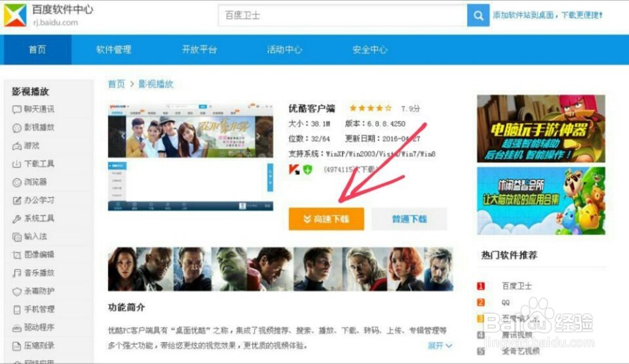Click the green shield safety badge
The image size is (629, 364).
pos(308,170)
